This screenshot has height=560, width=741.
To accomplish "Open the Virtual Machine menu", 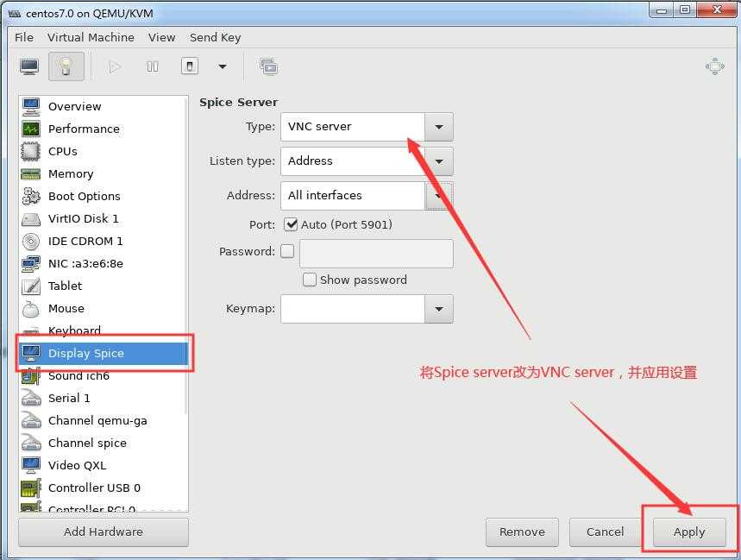I will point(91,37).
